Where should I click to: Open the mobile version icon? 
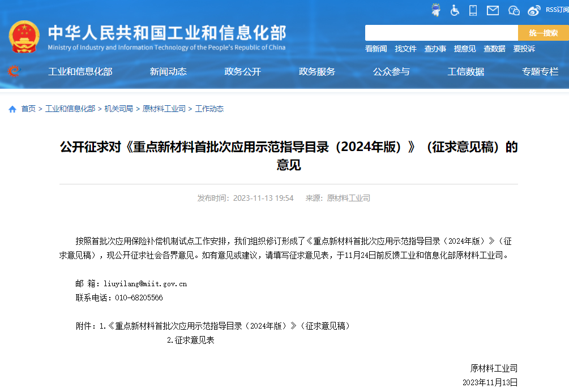(473, 10)
